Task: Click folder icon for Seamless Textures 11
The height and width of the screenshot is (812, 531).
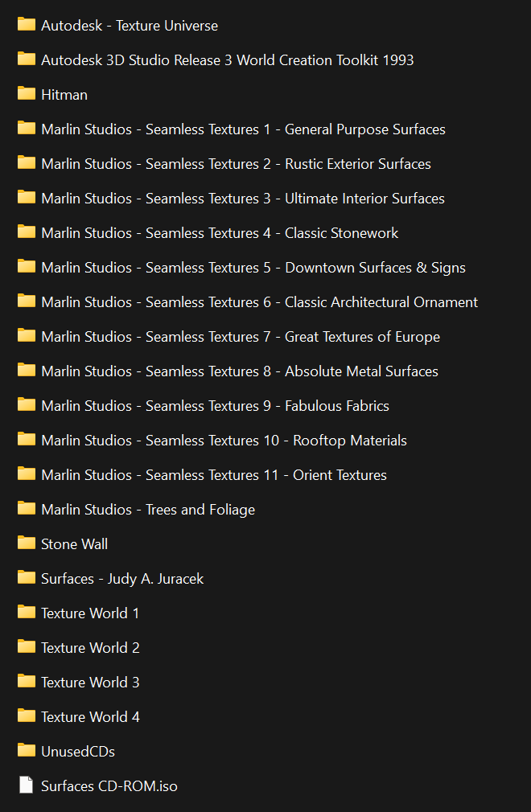Action: pos(27,474)
